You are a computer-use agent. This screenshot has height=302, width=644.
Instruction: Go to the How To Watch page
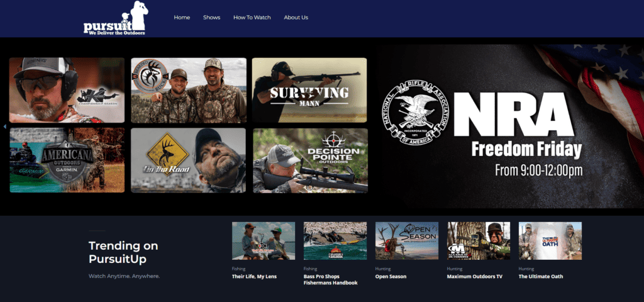[x=252, y=18]
